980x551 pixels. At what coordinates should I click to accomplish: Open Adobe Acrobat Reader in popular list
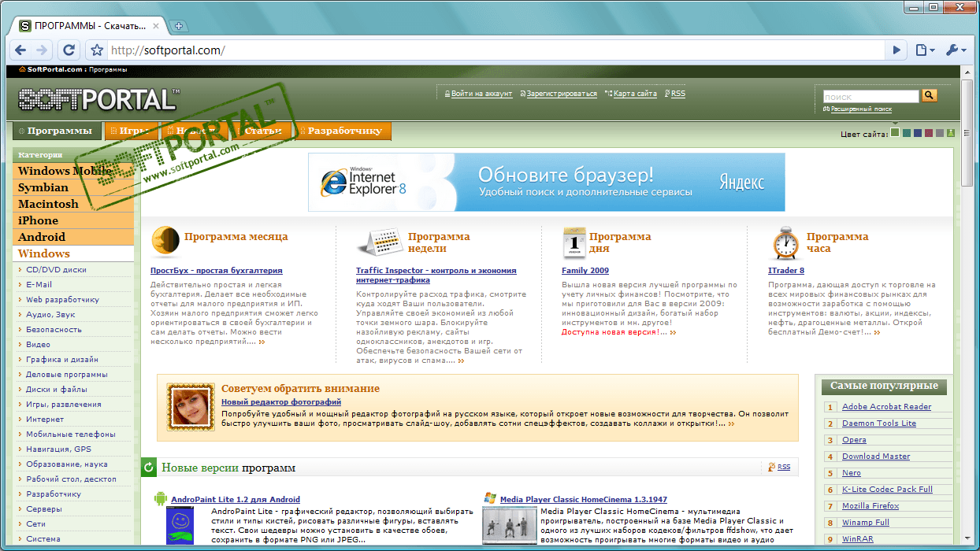point(886,407)
